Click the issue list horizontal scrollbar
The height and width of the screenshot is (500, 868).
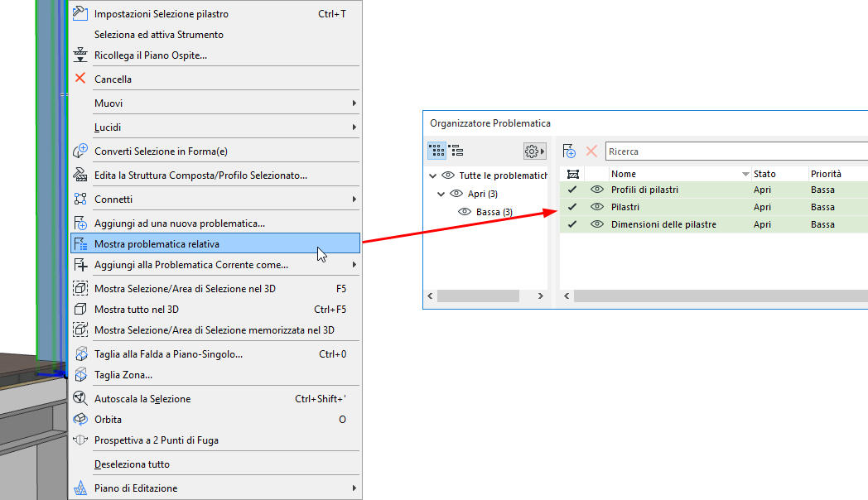(721, 296)
